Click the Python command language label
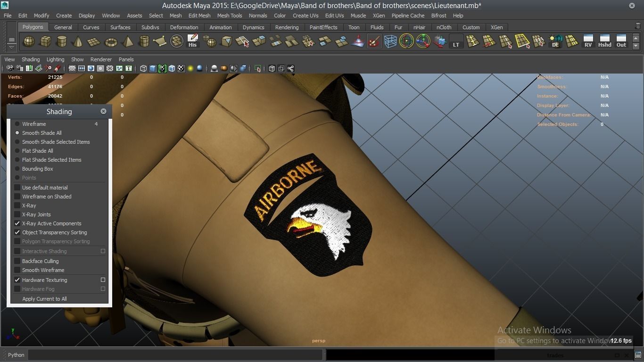This screenshot has height=362, width=644. (16, 355)
